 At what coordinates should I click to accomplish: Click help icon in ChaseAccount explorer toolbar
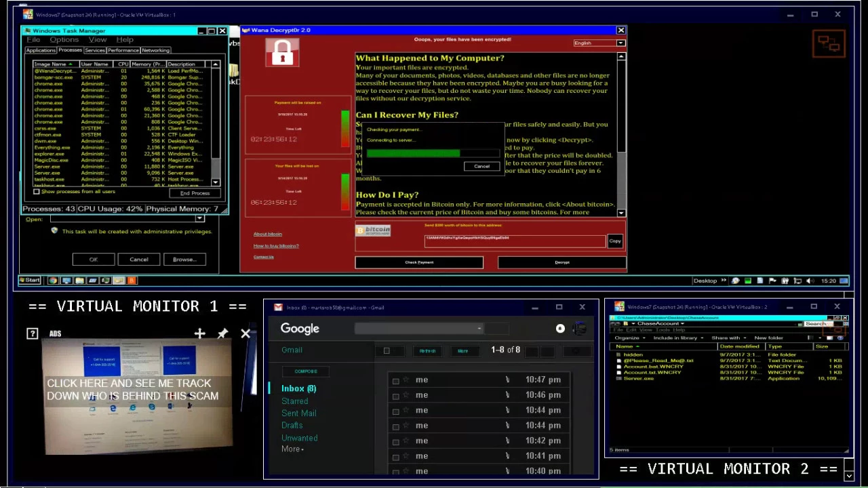[x=842, y=338]
